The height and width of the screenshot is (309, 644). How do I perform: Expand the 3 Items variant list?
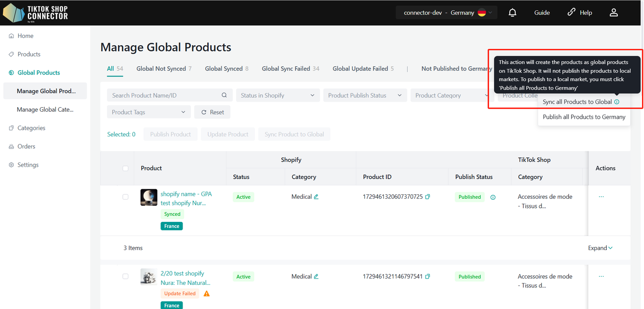[x=600, y=248]
